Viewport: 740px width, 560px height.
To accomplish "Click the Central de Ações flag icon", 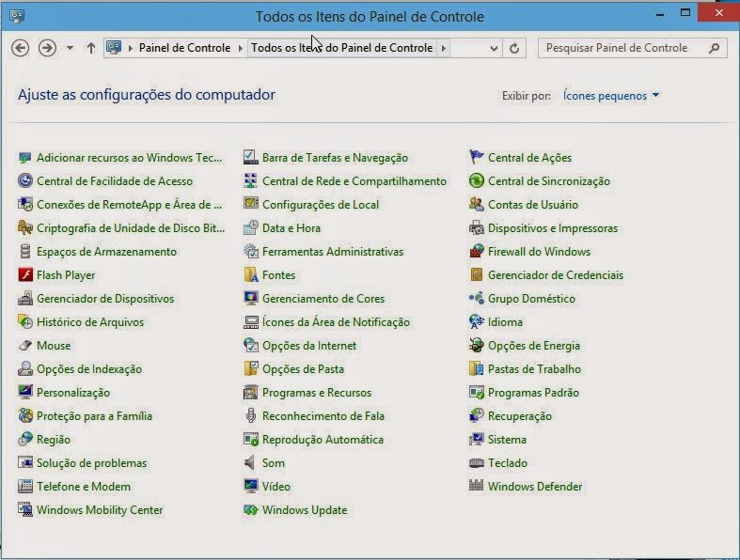I will coord(476,157).
